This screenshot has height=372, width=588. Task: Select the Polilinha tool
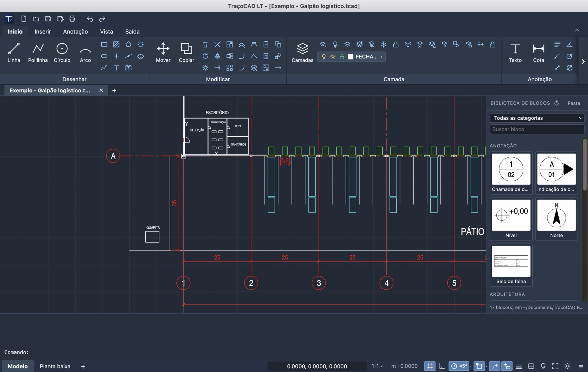click(38, 53)
